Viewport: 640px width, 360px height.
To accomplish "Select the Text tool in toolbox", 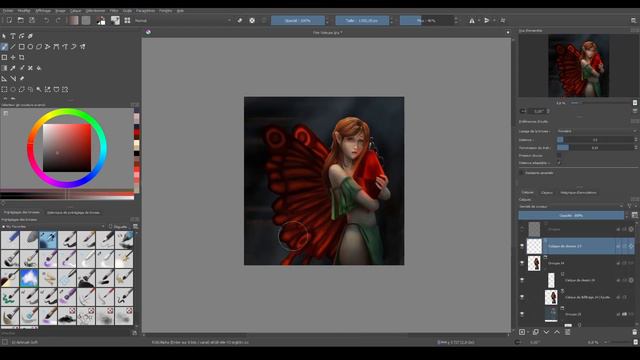I will click(x=13, y=36).
